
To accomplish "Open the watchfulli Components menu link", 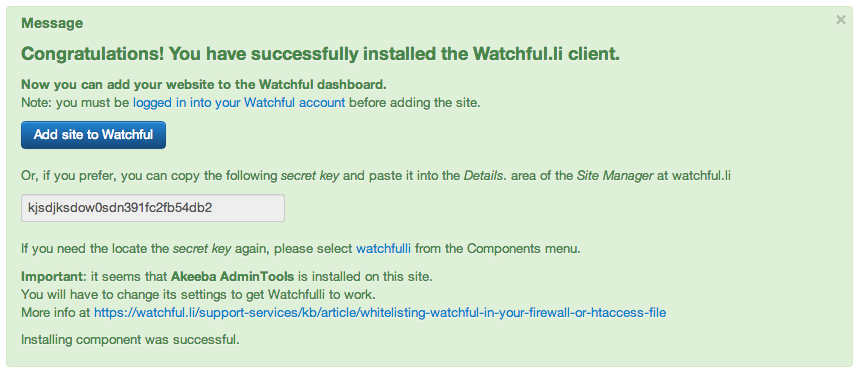I will (x=384, y=249).
